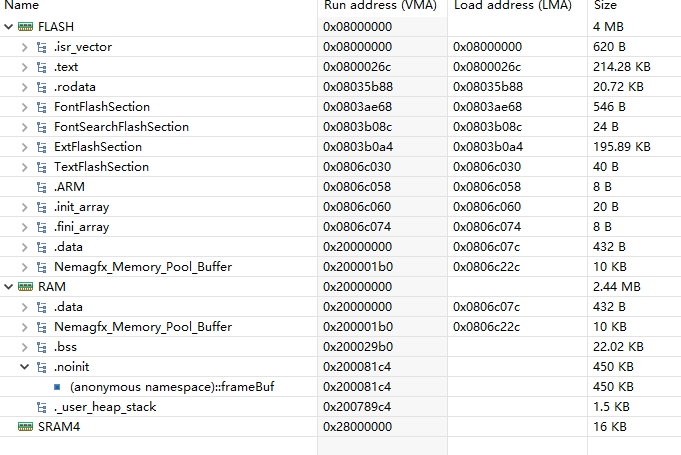Select the FontSearchFlashSection row
The height and width of the screenshot is (455, 681).
(121, 127)
